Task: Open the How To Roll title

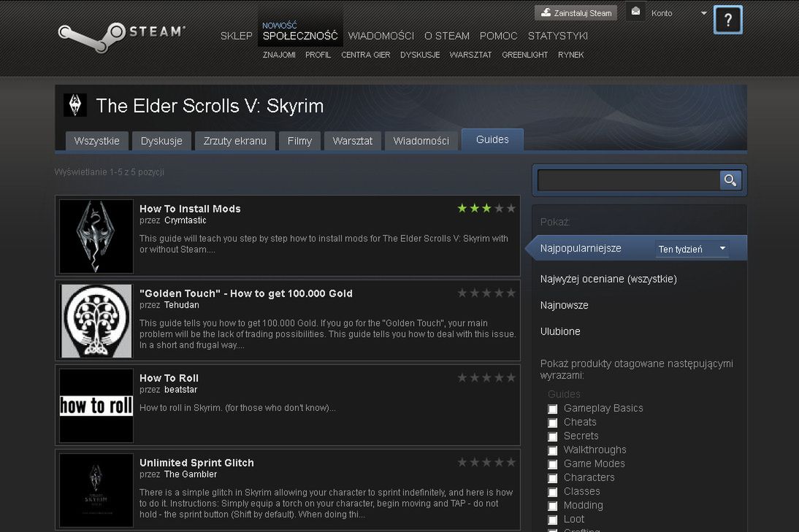Action: [x=169, y=378]
